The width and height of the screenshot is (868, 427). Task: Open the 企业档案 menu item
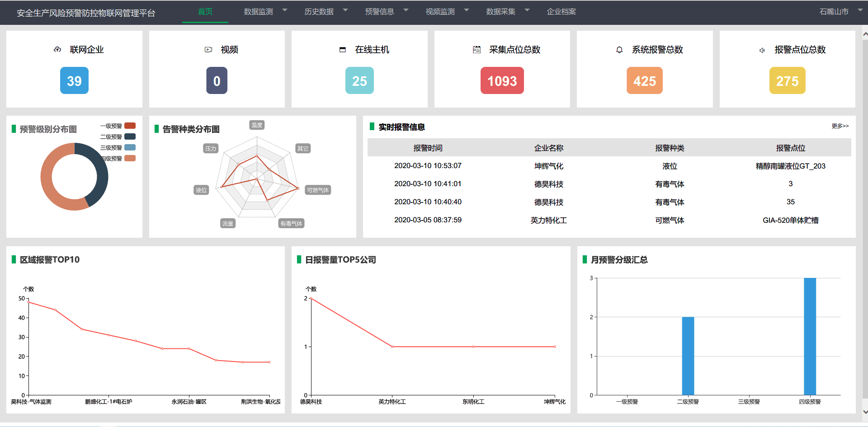(561, 12)
